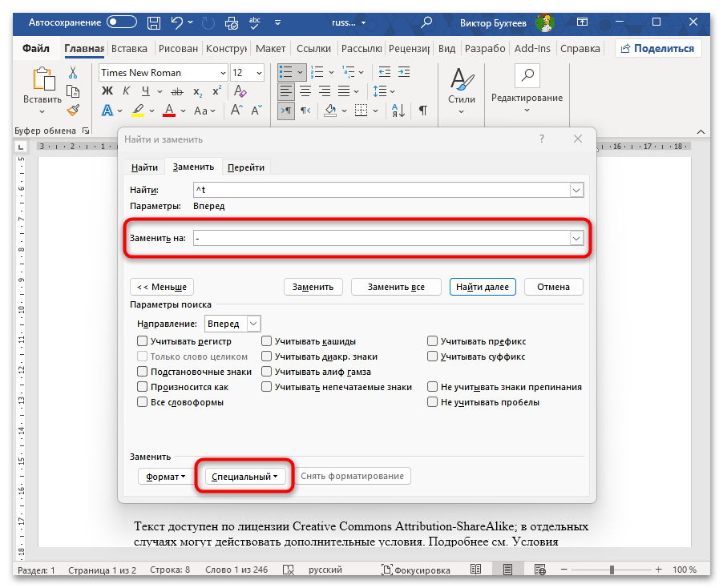Click the center alignment icon
Viewport: 723px width, 588px height.
coord(305,91)
